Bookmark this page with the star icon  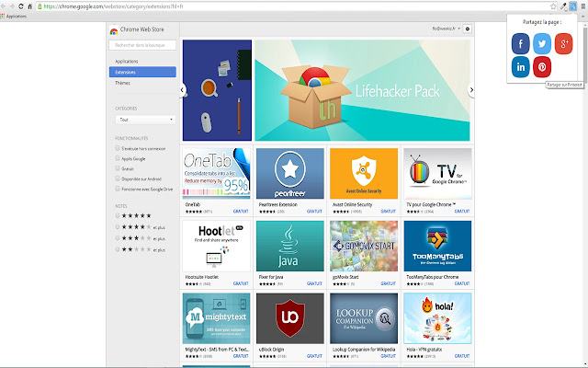pos(553,6)
